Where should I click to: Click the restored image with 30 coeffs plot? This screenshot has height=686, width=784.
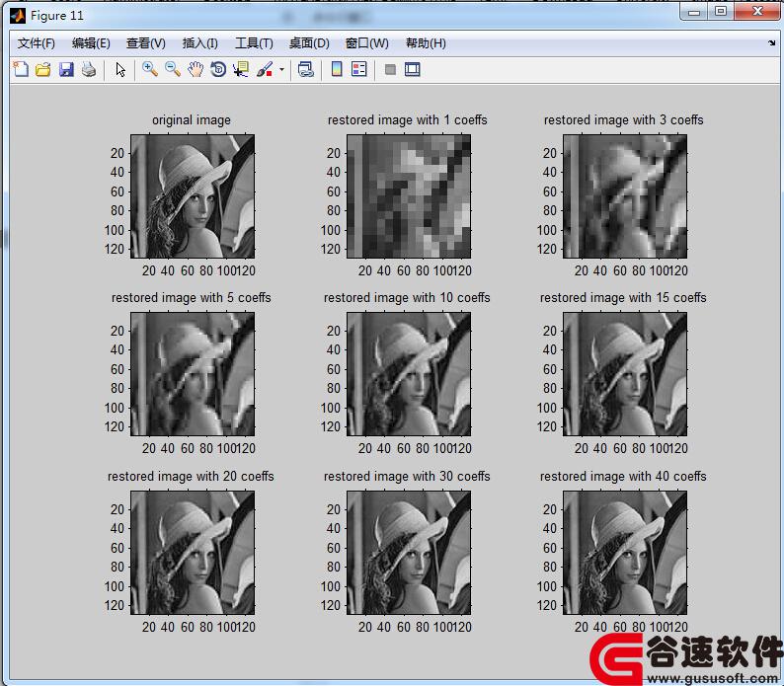[409, 553]
